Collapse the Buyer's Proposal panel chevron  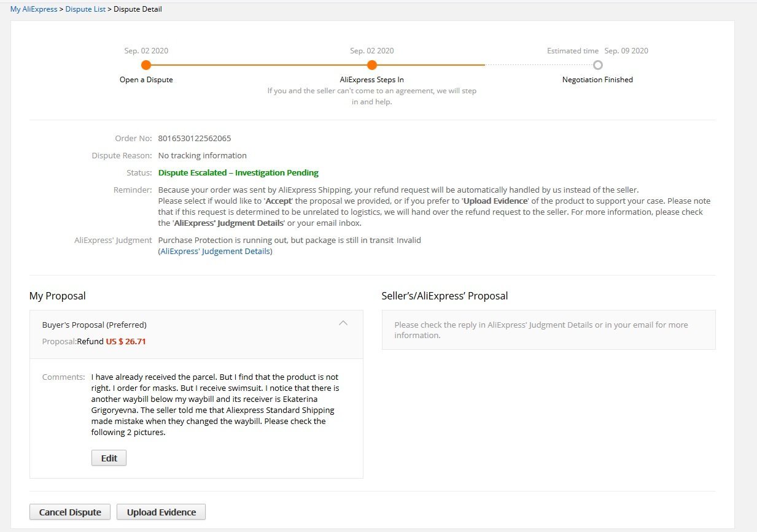343,323
